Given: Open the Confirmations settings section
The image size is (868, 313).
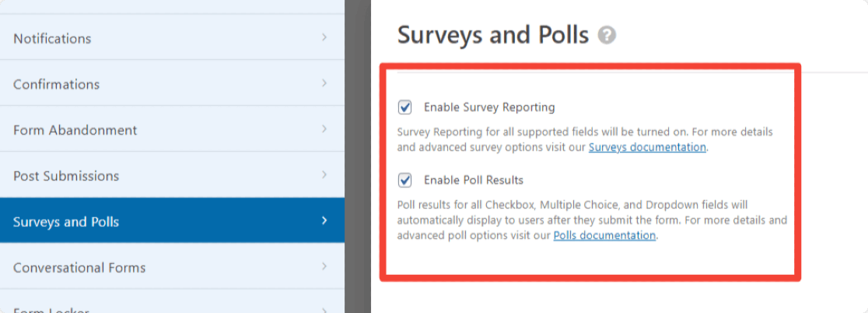Looking at the screenshot, I should coord(172,83).
